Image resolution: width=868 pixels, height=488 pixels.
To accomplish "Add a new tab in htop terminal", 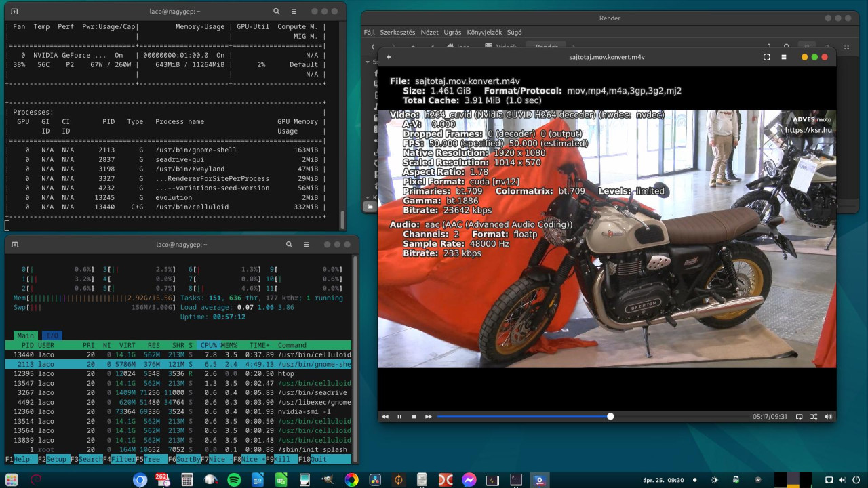I will point(15,245).
